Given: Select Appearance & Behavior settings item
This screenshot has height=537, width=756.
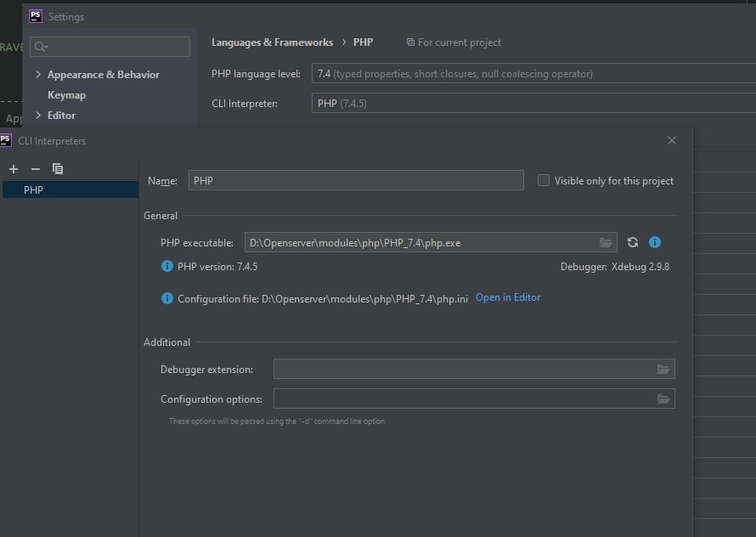Looking at the screenshot, I should [103, 74].
